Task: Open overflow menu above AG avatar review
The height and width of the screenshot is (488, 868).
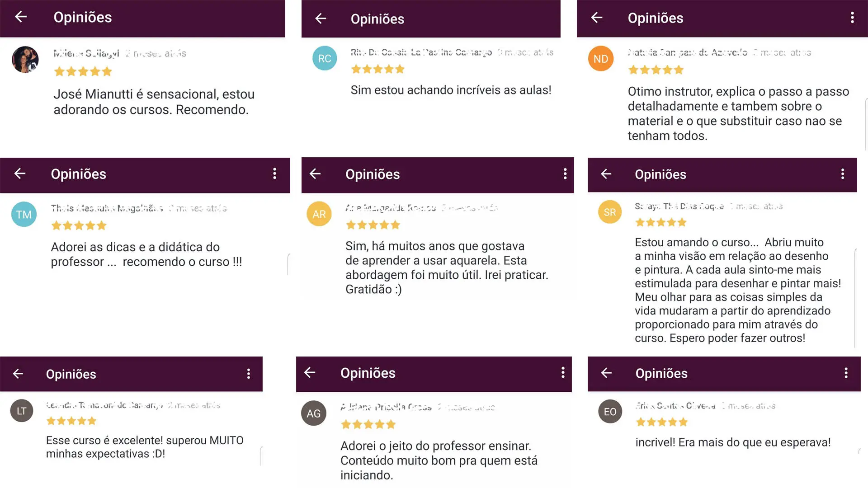Action: click(562, 373)
